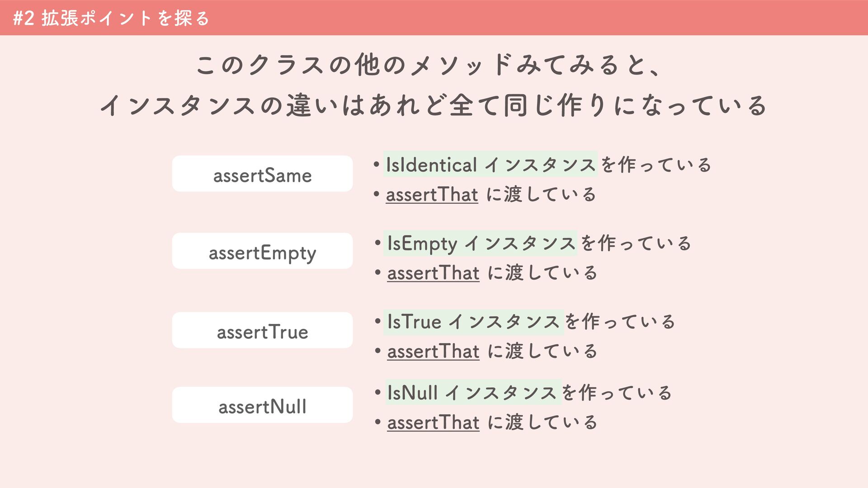Image resolution: width=868 pixels, height=488 pixels.
Task: Select the highlighted IsIdentical インスタンス text
Action: 491,164
